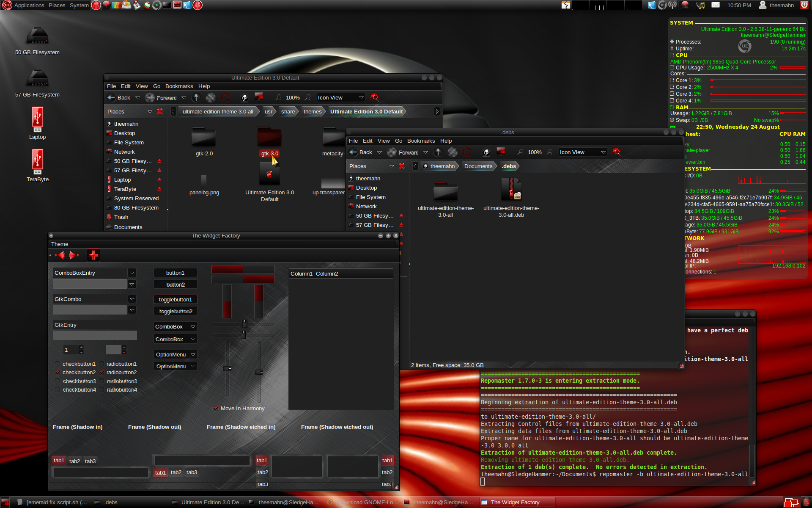Click left vertical slider handle in Widget Factory
The height and width of the screenshot is (508, 812).
[x=227, y=369]
